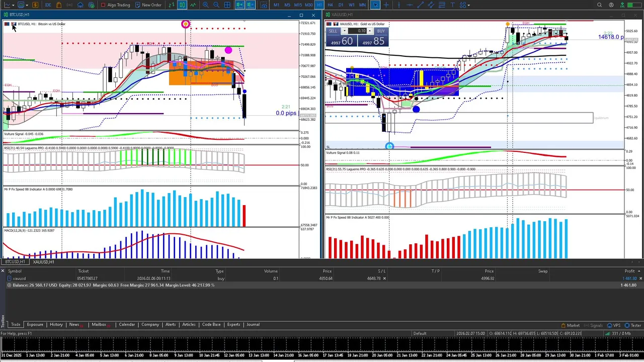644x362 pixels.
Task: Open the graphical objects dropdown arrow
Action: [x=469, y=5]
